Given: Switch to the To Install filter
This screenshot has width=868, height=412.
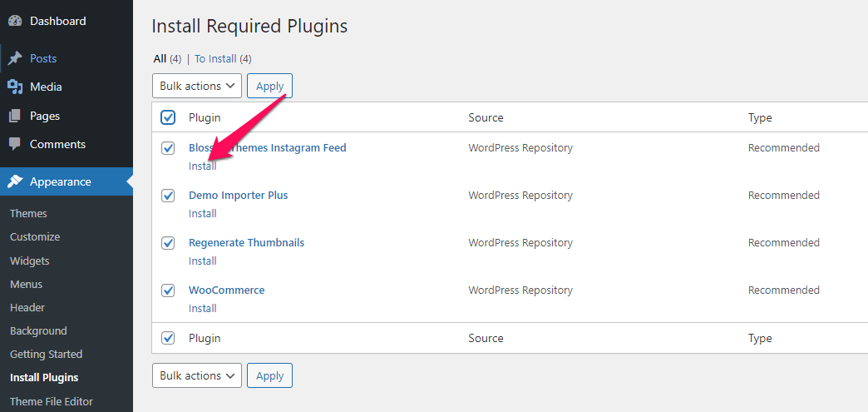Looking at the screenshot, I should coord(216,59).
